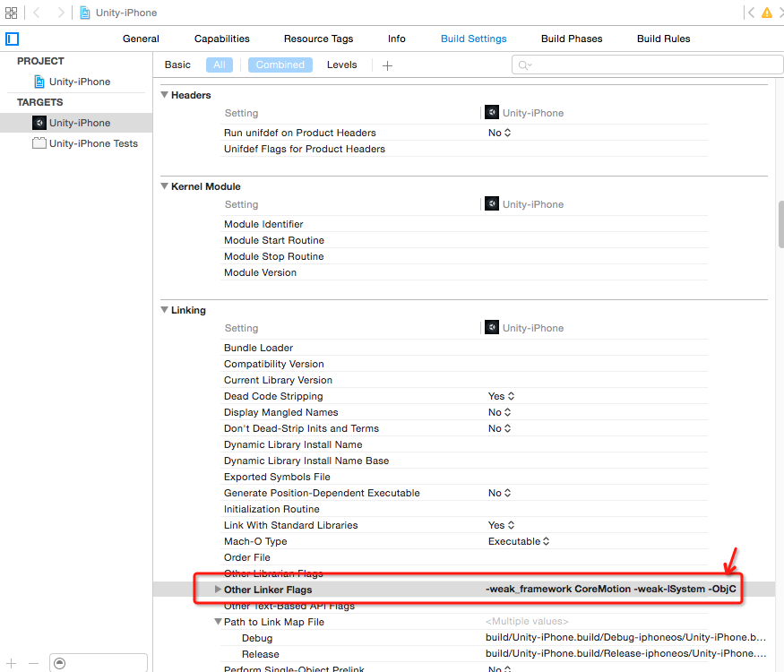Select the Module Start Routine row
This screenshot has width=784, height=672.
464,240
